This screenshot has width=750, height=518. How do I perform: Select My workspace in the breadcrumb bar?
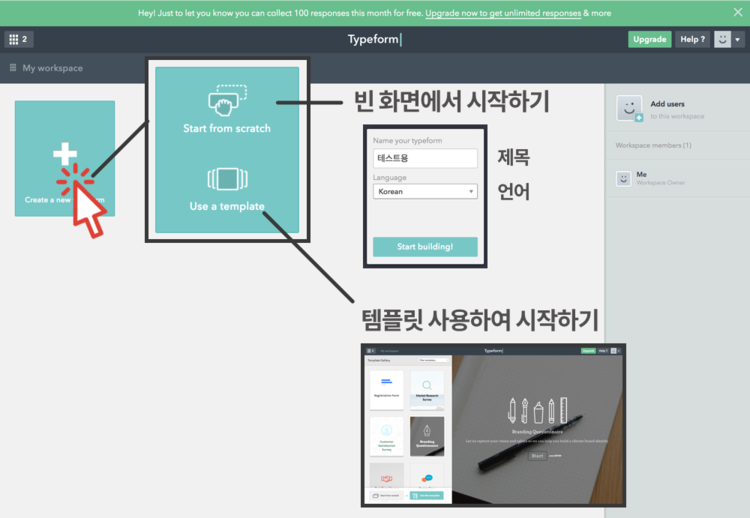coord(53,68)
